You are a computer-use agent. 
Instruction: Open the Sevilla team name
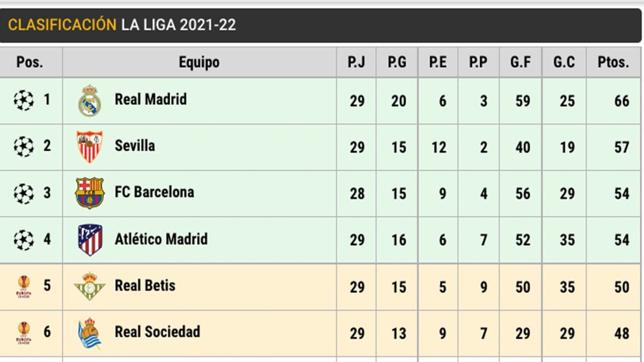point(135,145)
